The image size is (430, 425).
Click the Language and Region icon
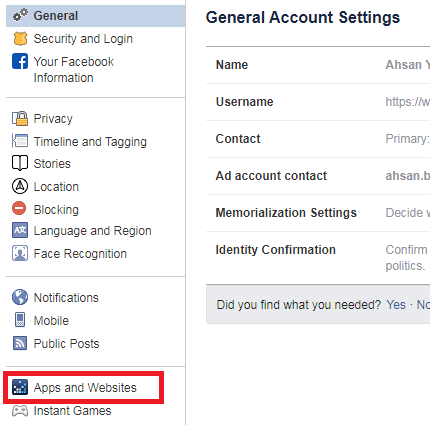(20, 230)
